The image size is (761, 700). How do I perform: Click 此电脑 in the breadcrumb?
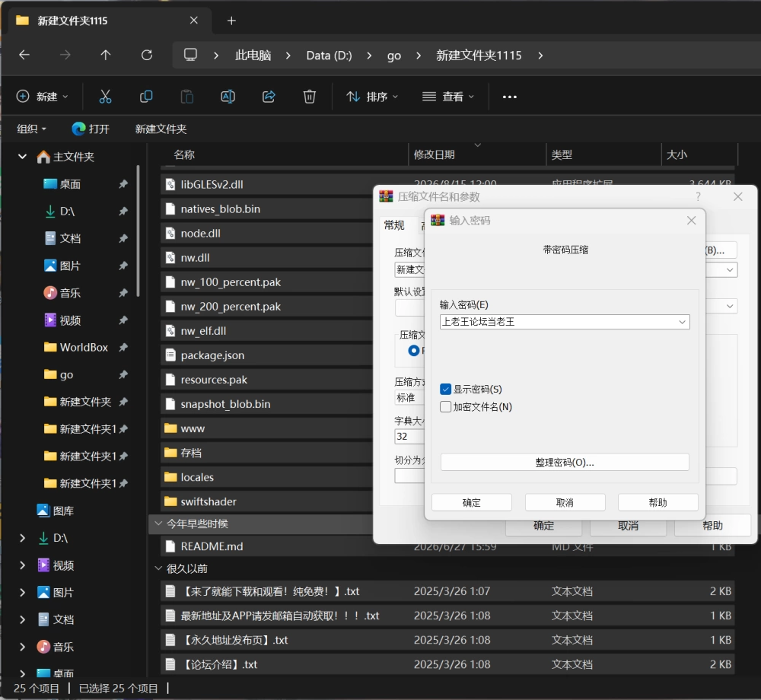253,55
